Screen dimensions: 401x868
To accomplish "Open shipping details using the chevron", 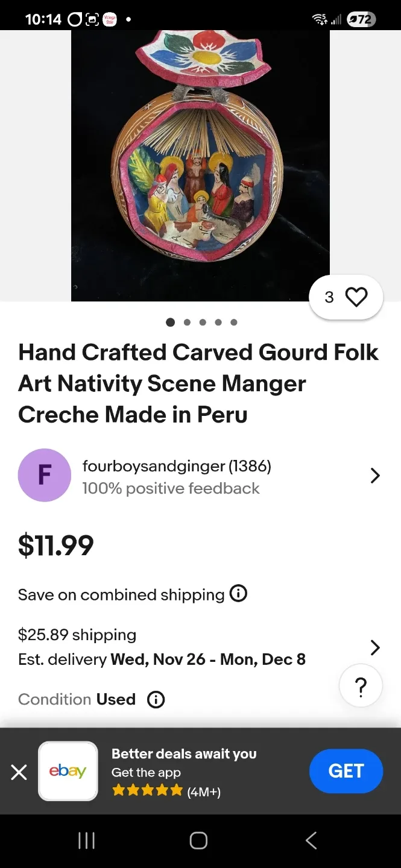I will coord(375,647).
